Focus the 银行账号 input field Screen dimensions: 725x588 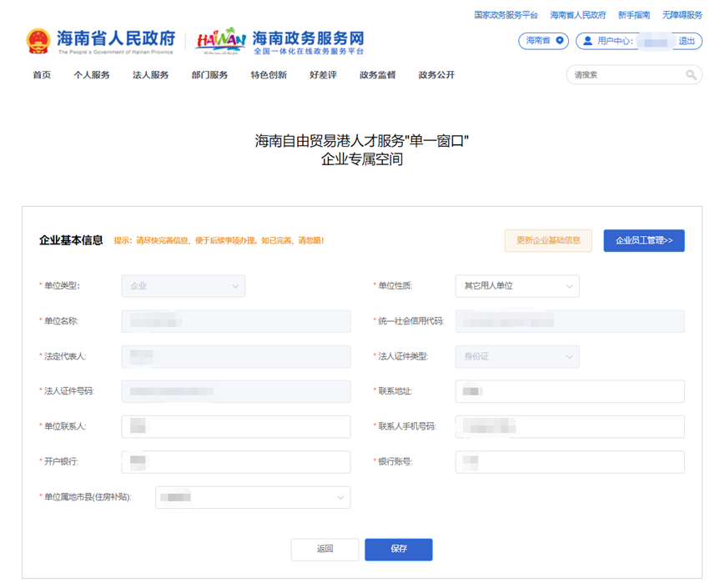(x=570, y=462)
